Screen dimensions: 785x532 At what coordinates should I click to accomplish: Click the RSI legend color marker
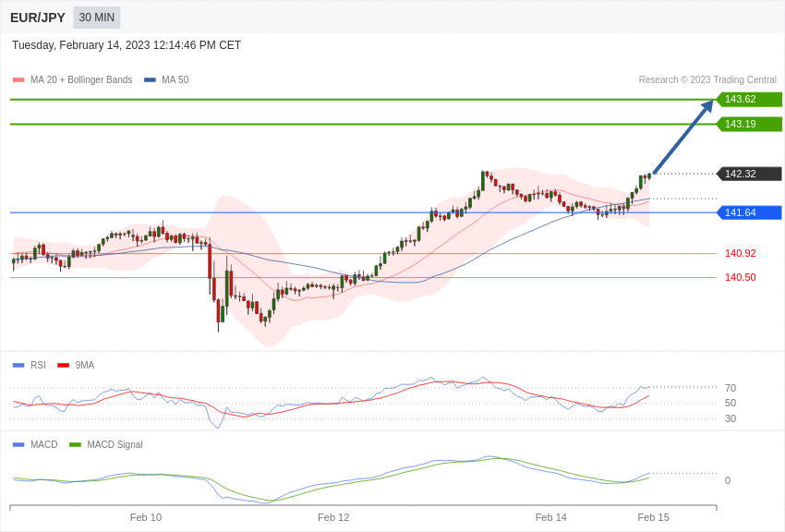coord(18,365)
